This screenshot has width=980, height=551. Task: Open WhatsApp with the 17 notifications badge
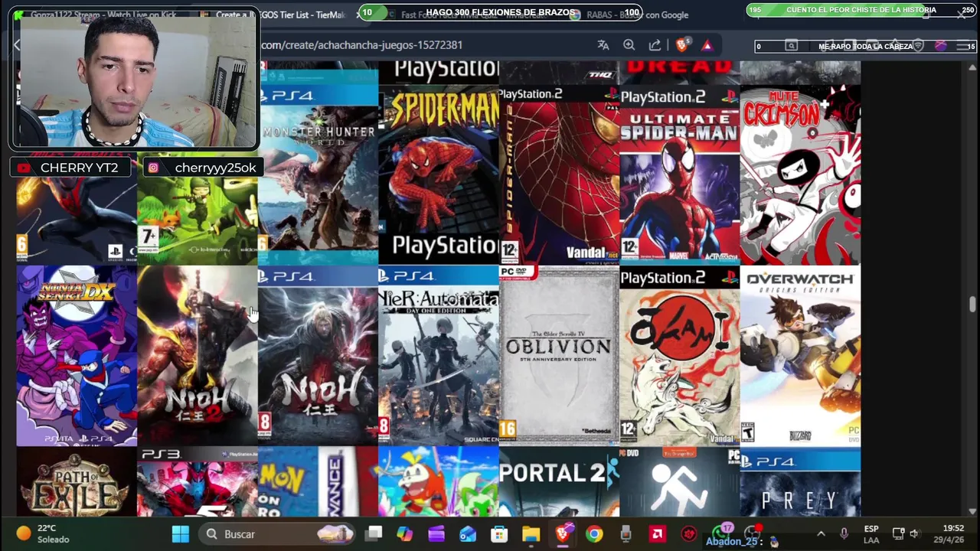click(720, 533)
